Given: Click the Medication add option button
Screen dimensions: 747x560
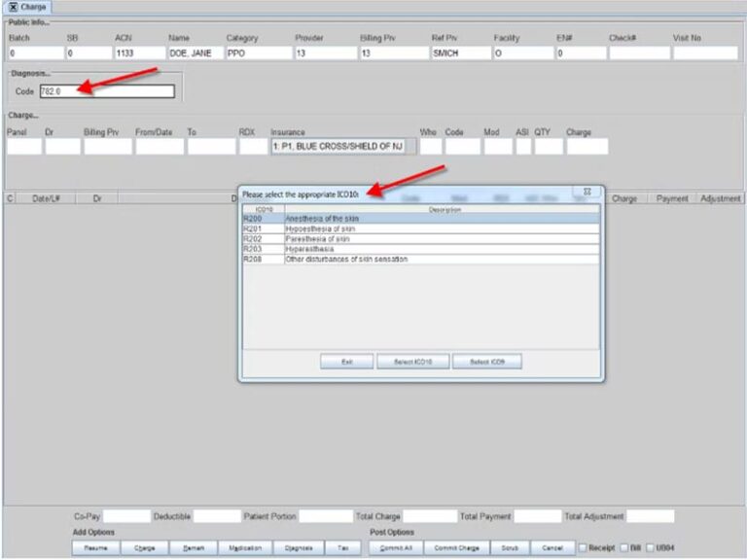Looking at the screenshot, I should coord(245,548).
